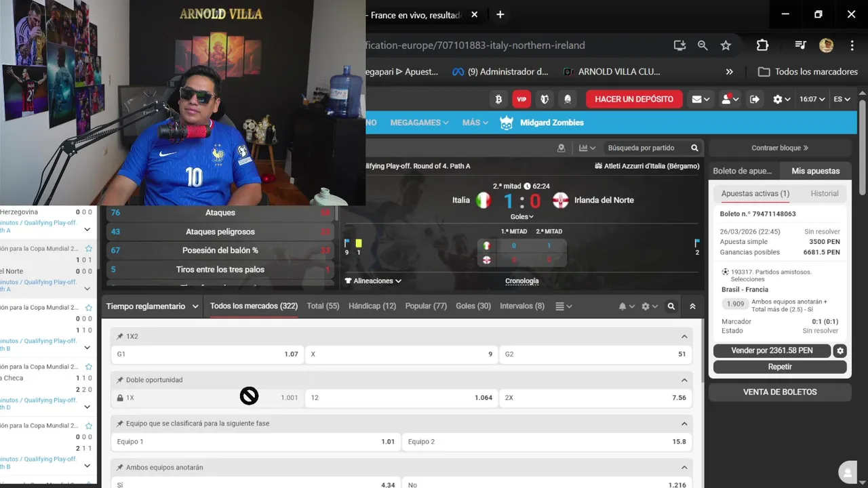Collapse the 1X2 market section
This screenshot has height=488, width=868.
684,336
